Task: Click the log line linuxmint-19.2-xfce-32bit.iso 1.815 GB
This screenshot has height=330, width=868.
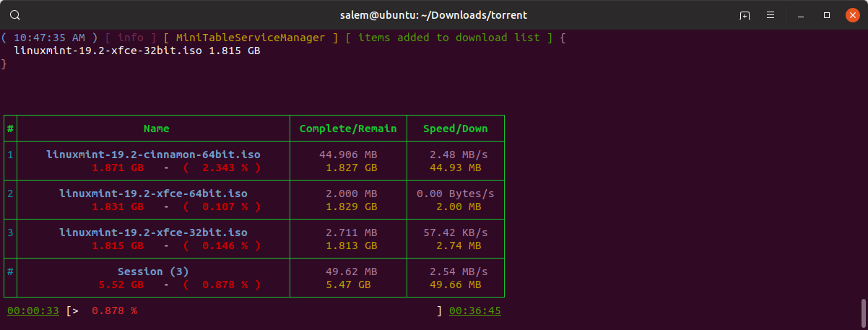Action: (137, 51)
